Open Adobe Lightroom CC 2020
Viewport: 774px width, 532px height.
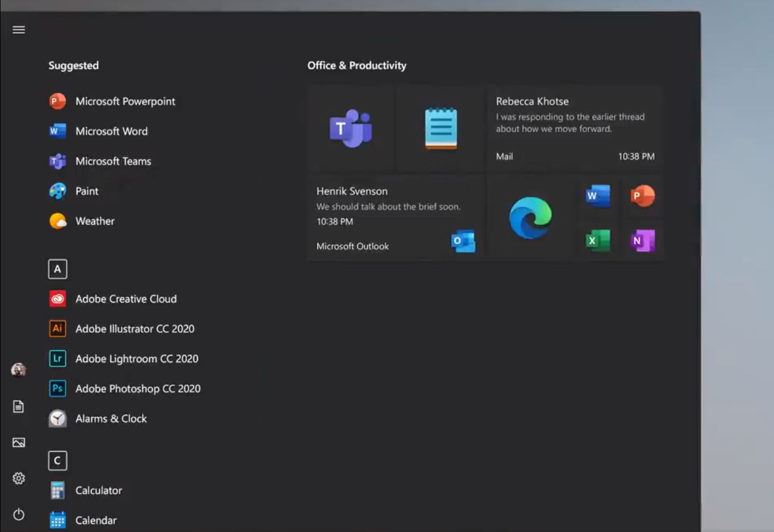(124, 359)
